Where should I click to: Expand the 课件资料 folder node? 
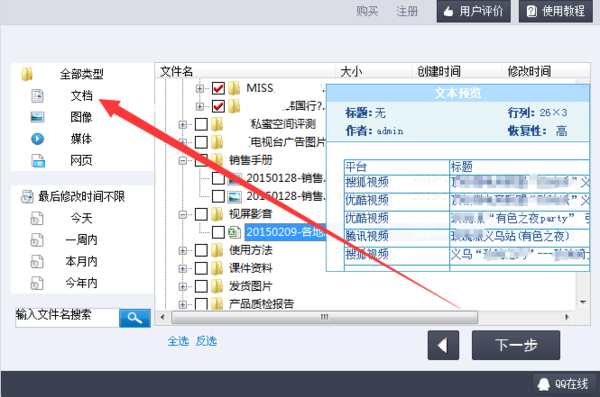(183, 268)
